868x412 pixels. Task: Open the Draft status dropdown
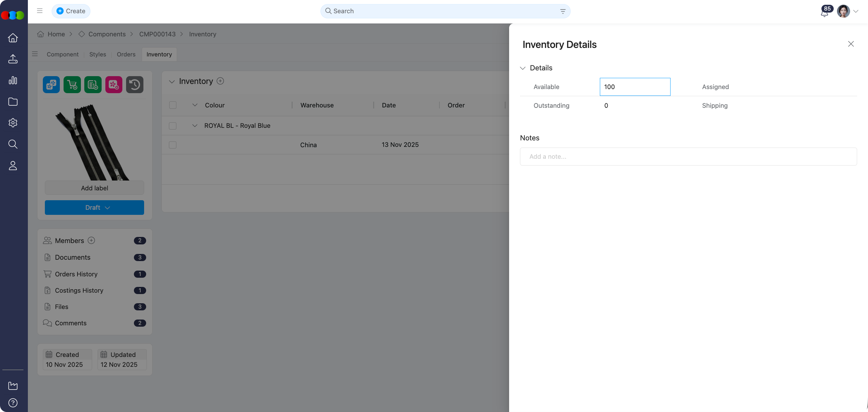94,207
